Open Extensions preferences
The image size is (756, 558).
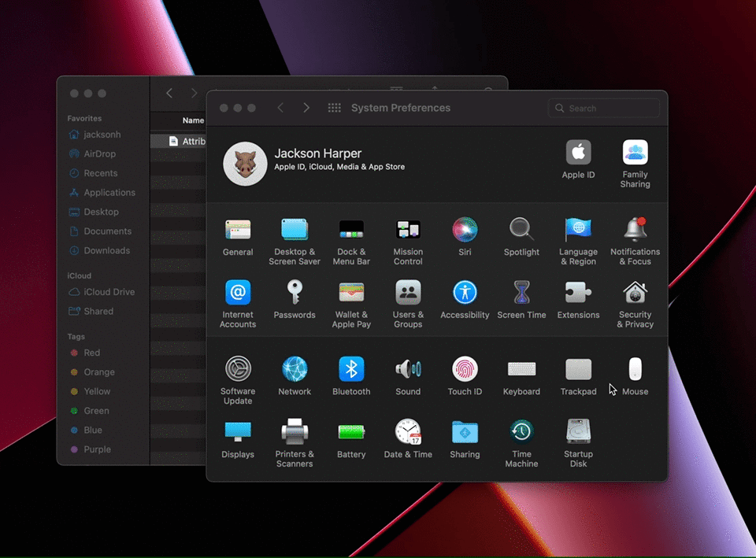tap(578, 300)
